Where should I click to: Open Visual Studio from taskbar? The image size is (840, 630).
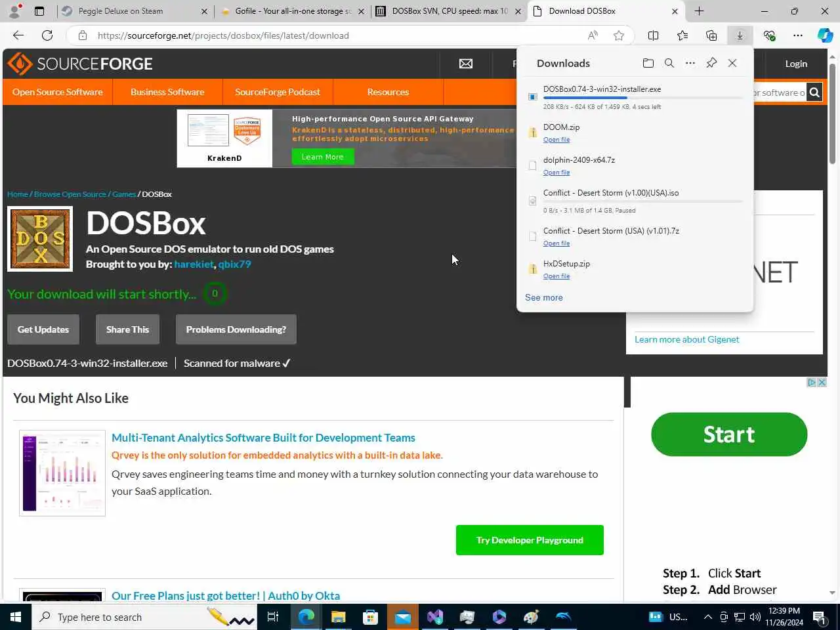tap(434, 617)
